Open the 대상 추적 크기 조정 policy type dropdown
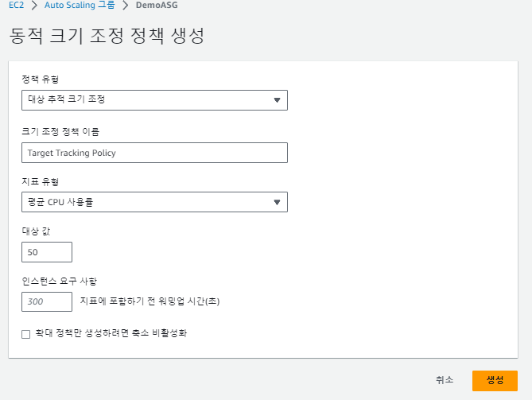The image size is (532, 400). pos(154,100)
